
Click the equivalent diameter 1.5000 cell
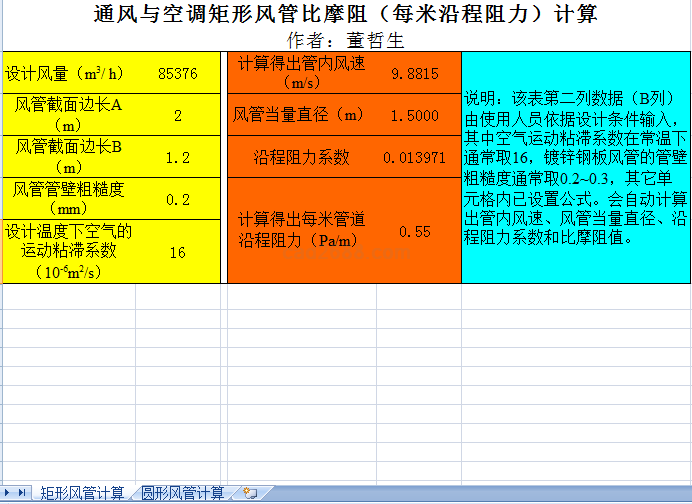click(414, 115)
